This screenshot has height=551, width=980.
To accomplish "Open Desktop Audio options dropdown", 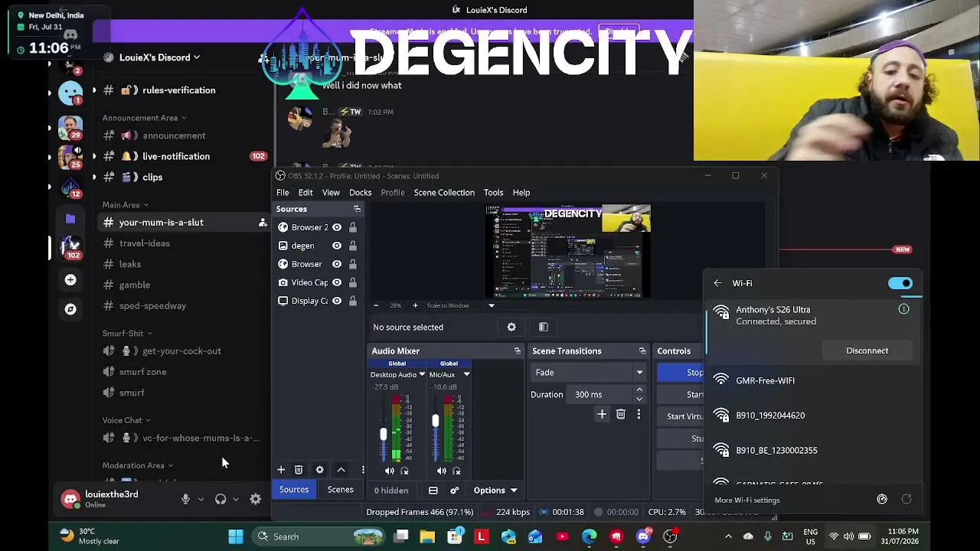I will (x=422, y=375).
